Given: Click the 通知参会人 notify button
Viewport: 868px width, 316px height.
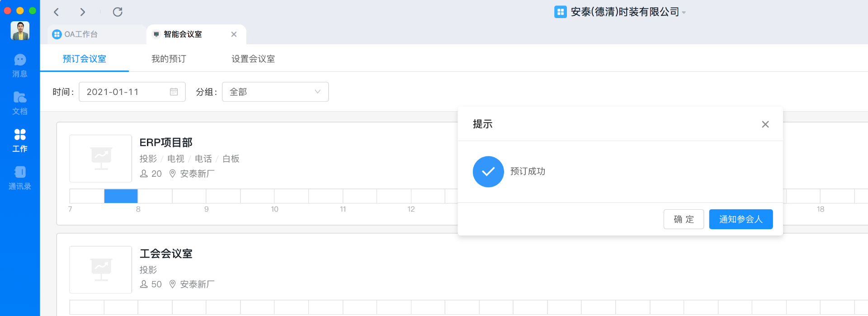Looking at the screenshot, I should pyautogui.click(x=741, y=219).
